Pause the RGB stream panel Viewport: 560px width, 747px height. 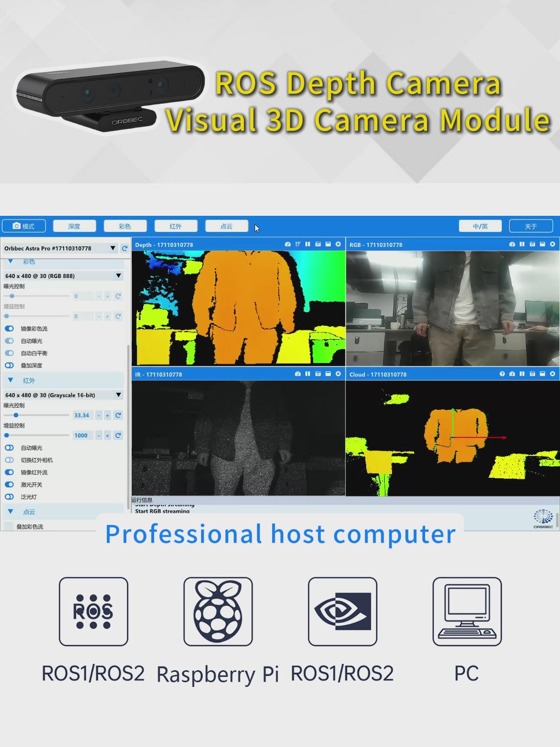click(x=522, y=244)
